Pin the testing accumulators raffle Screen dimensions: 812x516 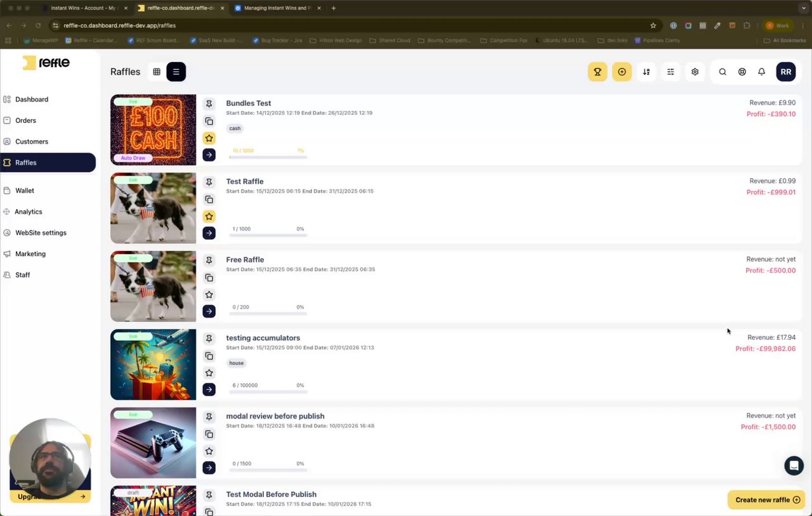209,339
